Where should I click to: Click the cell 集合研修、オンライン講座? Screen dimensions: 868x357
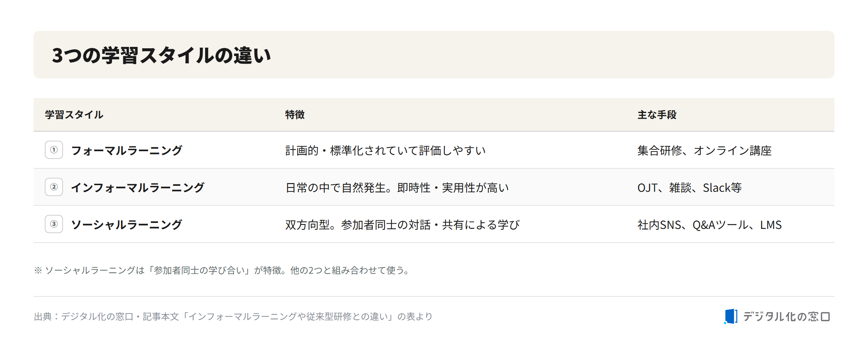pos(705,150)
